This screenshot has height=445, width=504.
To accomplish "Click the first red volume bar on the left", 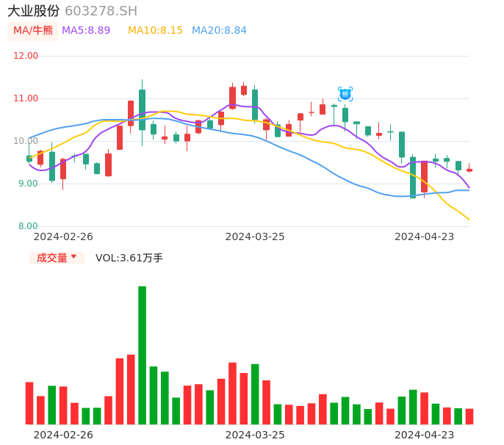I will (29, 403).
